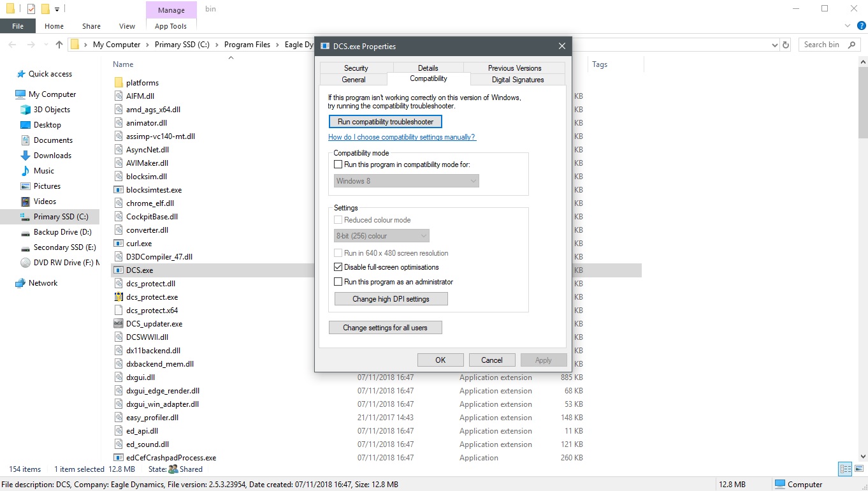
Task: Open the 8-bit (256) colour dropdown
Action: pyautogui.click(x=382, y=236)
